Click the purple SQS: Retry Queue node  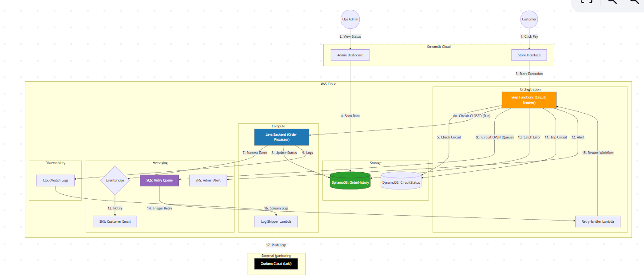tap(159, 180)
